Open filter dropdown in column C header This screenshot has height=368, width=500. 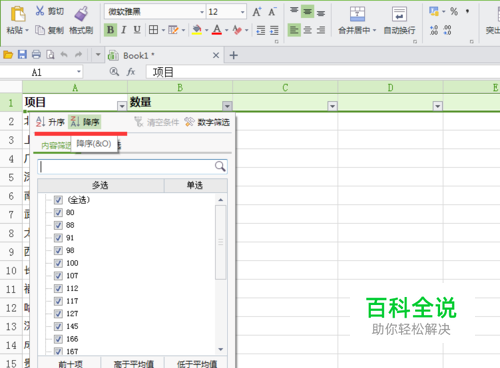332,106
